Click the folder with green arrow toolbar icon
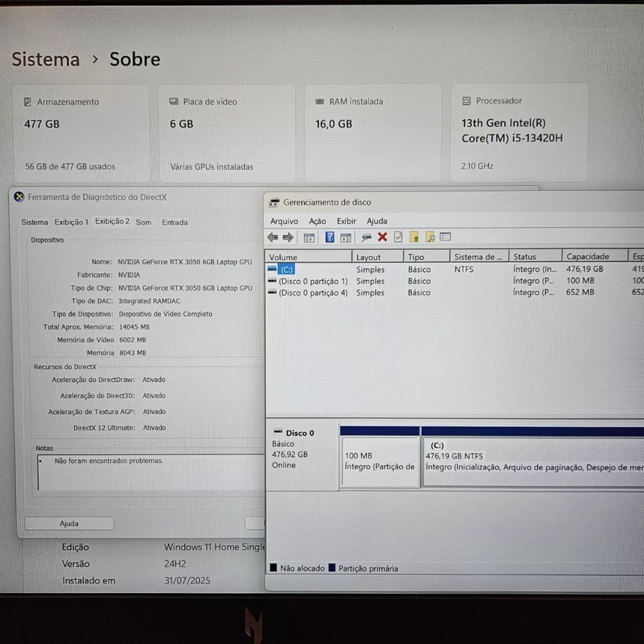Image resolution: width=644 pixels, height=644 pixels. point(414,237)
